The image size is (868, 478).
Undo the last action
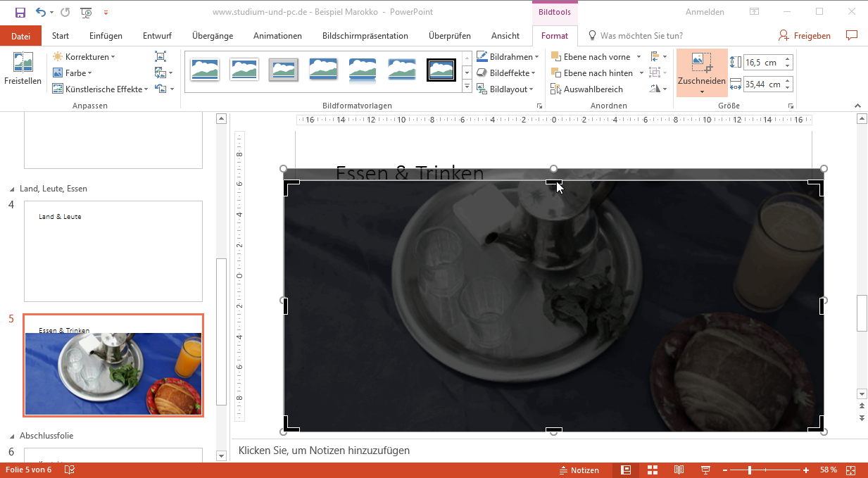point(40,12)
